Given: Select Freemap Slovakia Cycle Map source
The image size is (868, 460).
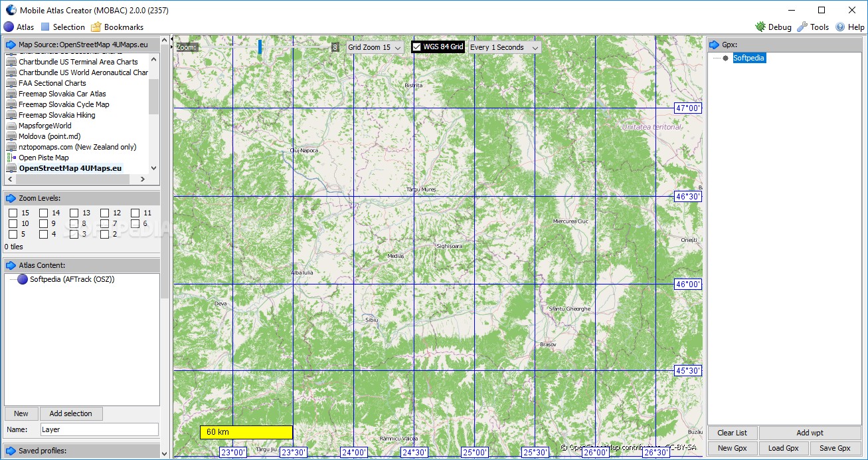Looking at the screenshot, I should [64, 104].
